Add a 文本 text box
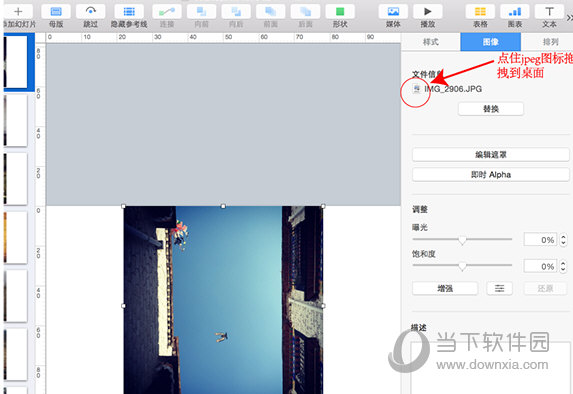 pyautogui.click(x=549, y=12)
